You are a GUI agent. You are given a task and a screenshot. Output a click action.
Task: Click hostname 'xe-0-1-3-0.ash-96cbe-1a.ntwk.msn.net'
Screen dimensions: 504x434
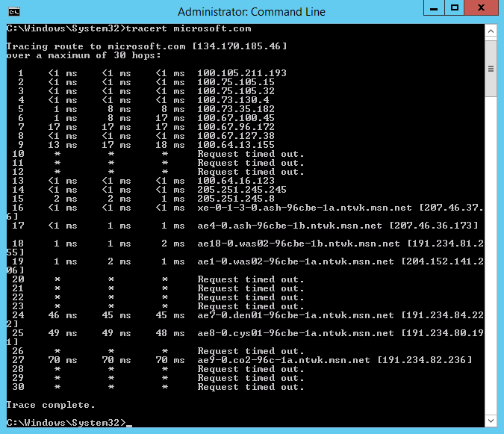click(x=305, y=208)
